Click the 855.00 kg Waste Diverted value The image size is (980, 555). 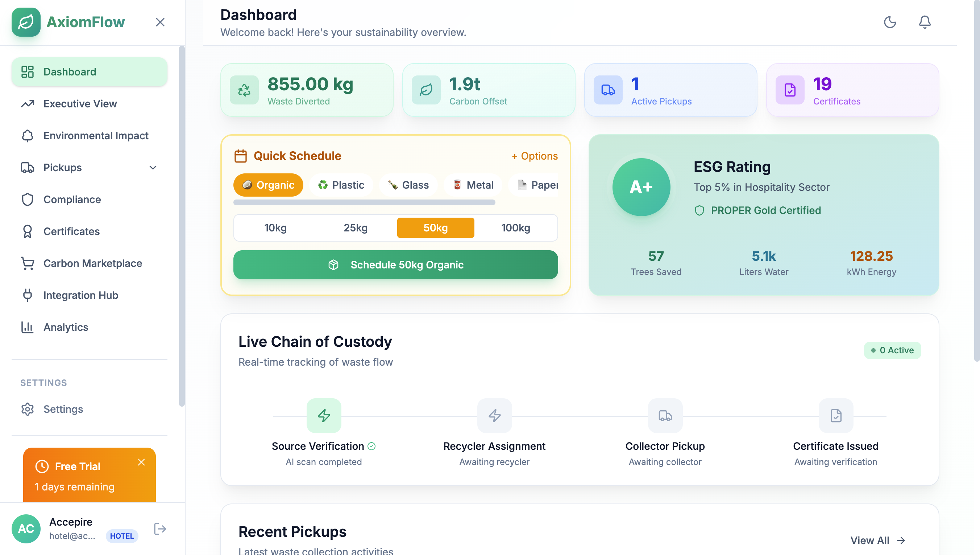310,84
